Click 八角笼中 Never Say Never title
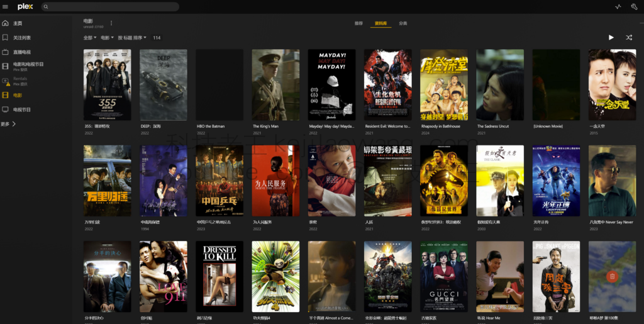 [611, 222]
